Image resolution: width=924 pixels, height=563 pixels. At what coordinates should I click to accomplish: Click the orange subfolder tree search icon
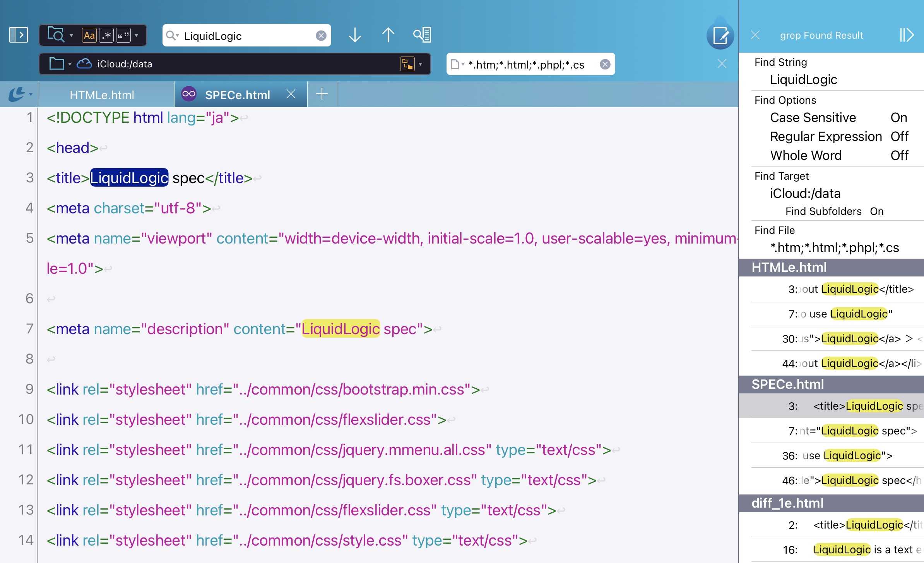(x=408, y=64)
